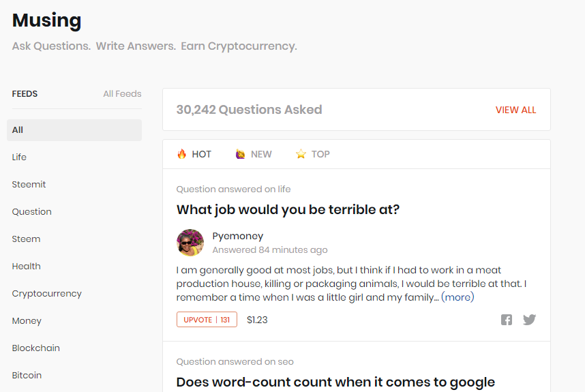Viewport: 585px width, 392px height.
Task: Open Pyemoney's profile avatar
Action: [x=190, y=243]
